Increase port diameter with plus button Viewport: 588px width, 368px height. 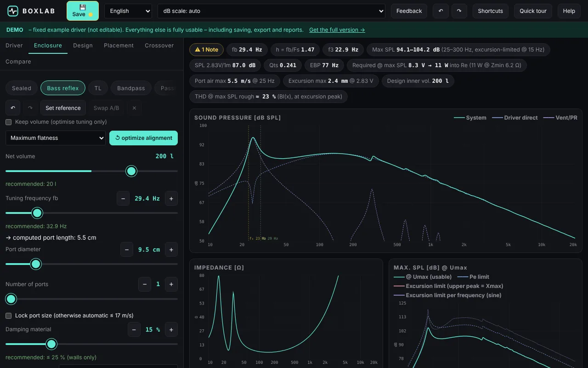[171, 250]
